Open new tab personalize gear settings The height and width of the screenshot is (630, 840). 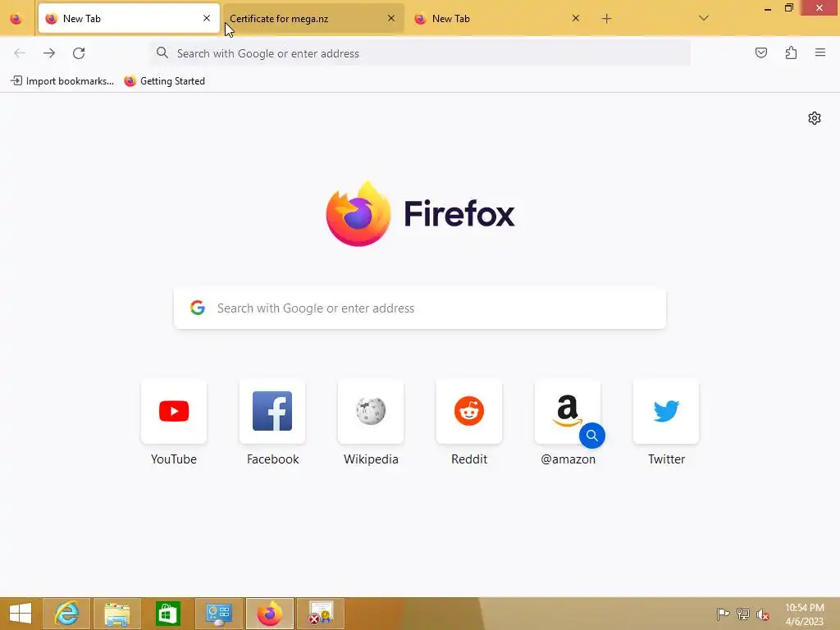pos(815,118)
